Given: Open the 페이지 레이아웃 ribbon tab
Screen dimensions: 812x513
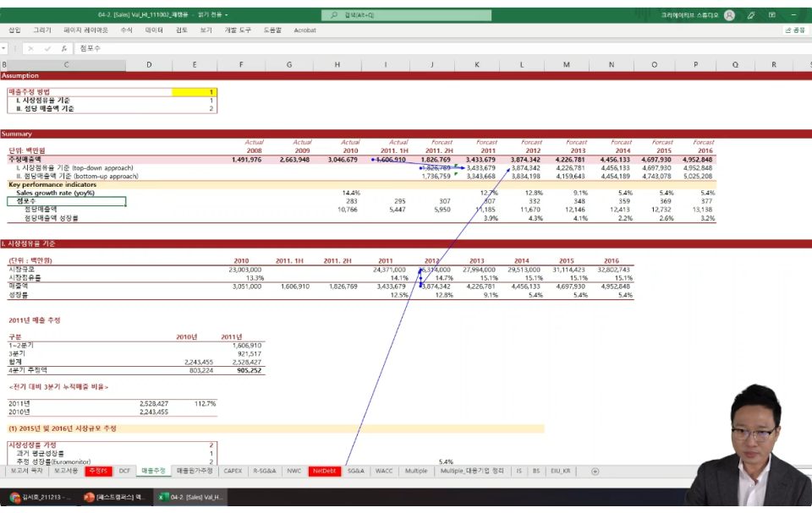Looking at the screenshot, I should 85,30.
